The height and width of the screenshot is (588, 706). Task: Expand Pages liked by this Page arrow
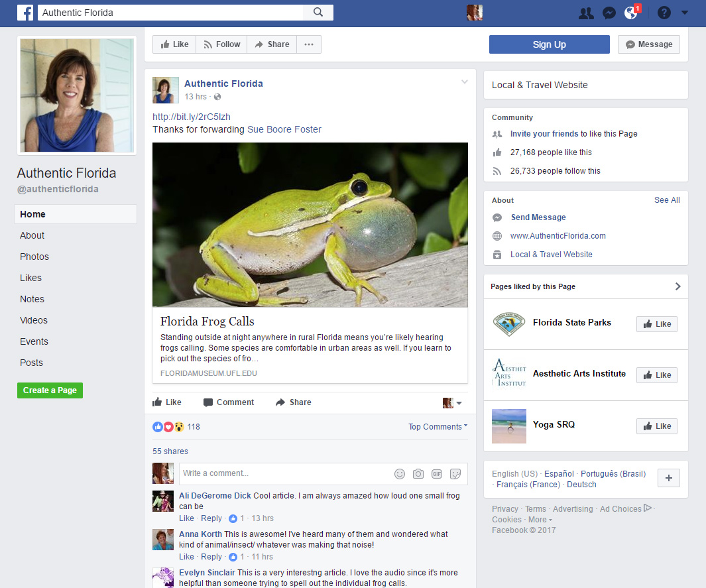(677, 286)
